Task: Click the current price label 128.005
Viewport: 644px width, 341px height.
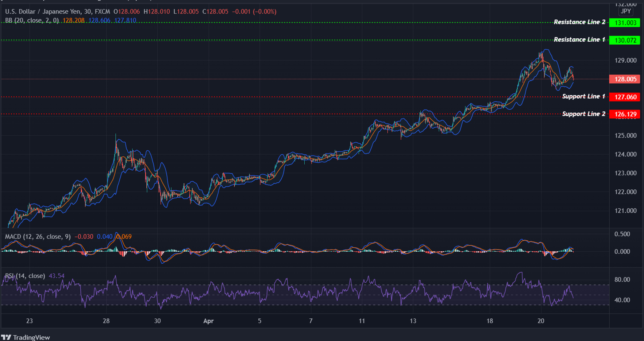Action: (x=624, y=79)
